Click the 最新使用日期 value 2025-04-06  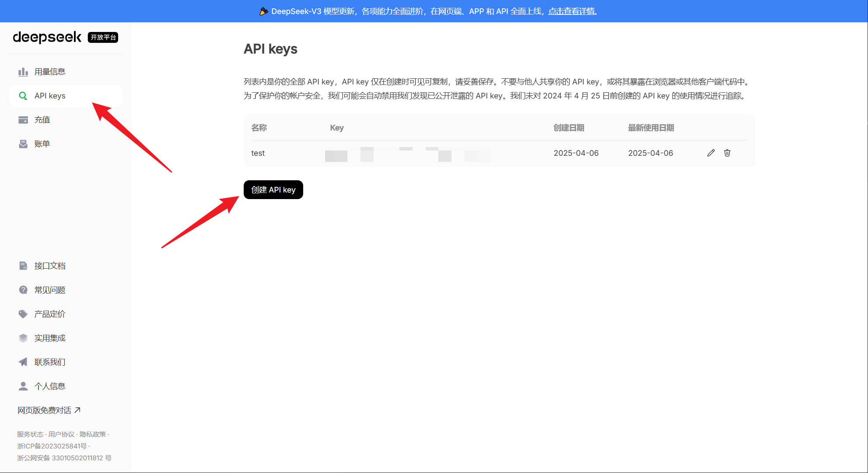(x=651, y=153)
